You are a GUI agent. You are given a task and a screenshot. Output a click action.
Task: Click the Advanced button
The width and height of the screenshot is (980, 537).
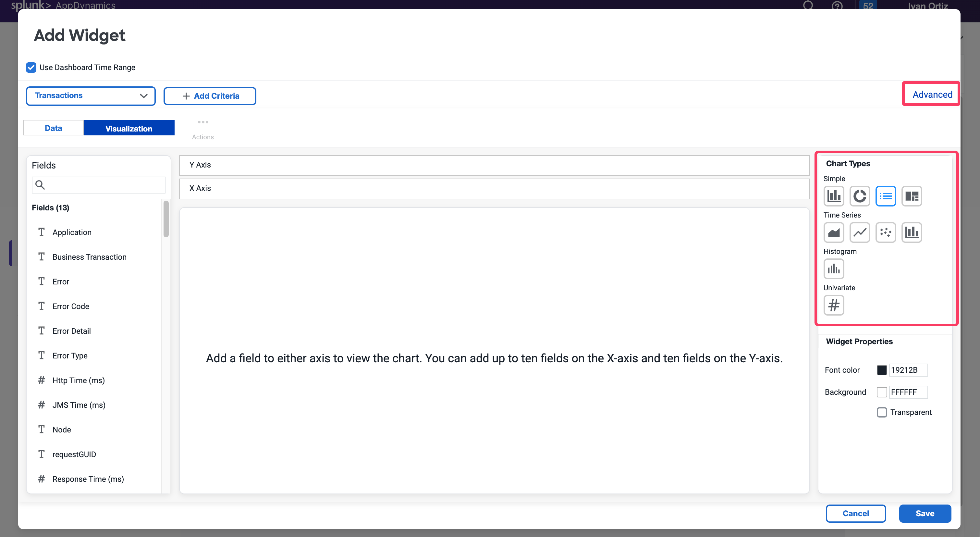931,94
